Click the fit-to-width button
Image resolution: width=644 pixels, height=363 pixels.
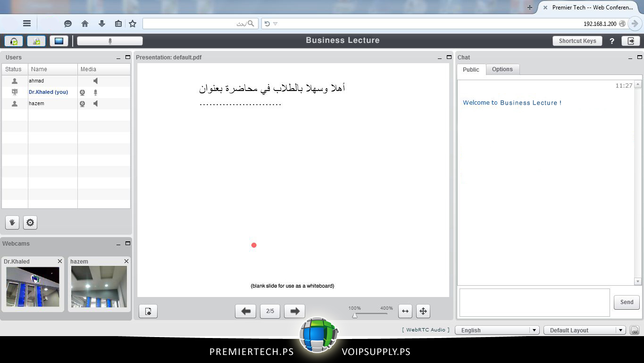coord(405,311)
